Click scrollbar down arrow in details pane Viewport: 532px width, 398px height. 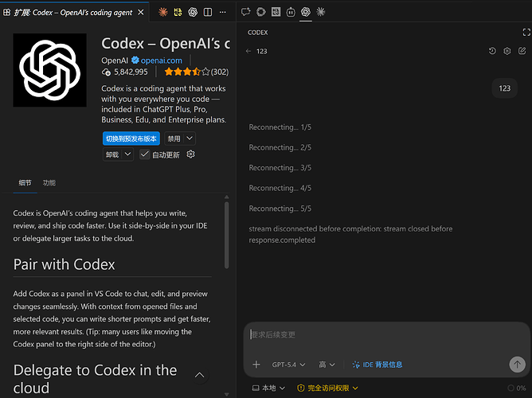point(226,394)
